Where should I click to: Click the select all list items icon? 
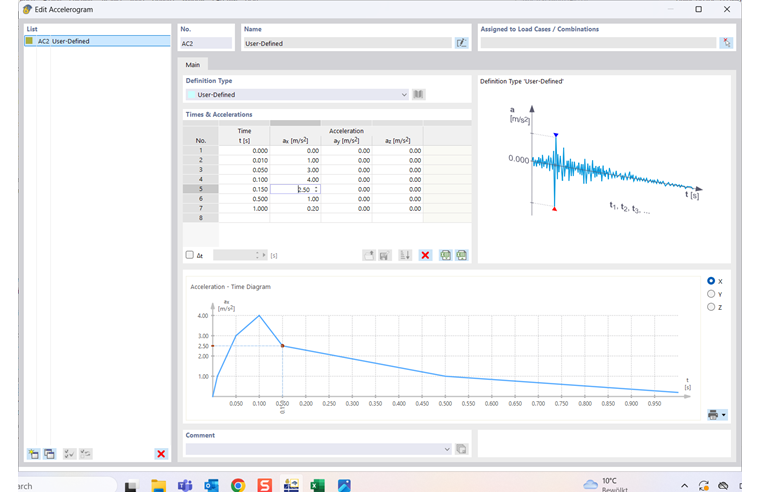point(69,454)
